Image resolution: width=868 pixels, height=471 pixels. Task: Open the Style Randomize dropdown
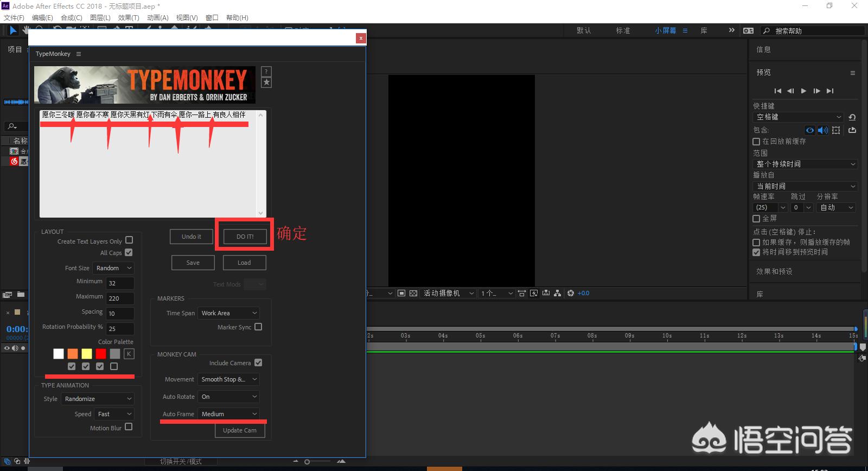click(98, 399)
